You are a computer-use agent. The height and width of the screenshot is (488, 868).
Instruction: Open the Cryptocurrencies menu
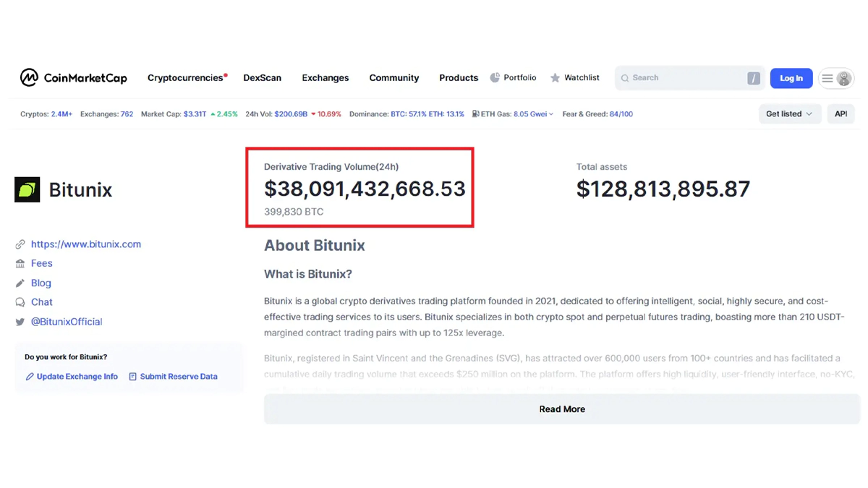[185, 78]
